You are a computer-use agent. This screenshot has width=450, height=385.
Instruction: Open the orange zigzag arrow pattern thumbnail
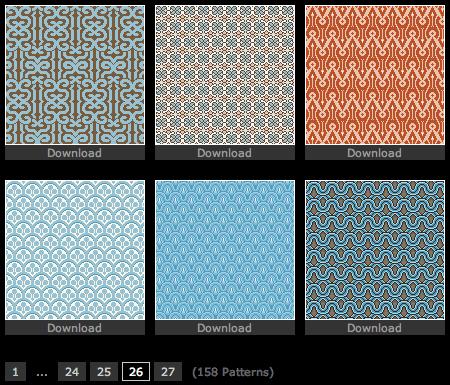coord(375,75)
